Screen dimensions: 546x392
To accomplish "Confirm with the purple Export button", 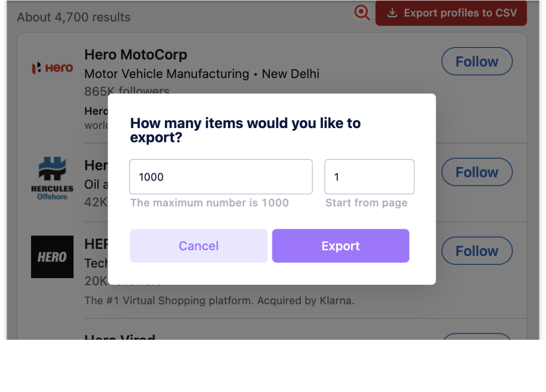I will pyautogui.click(x=340, y=246).
